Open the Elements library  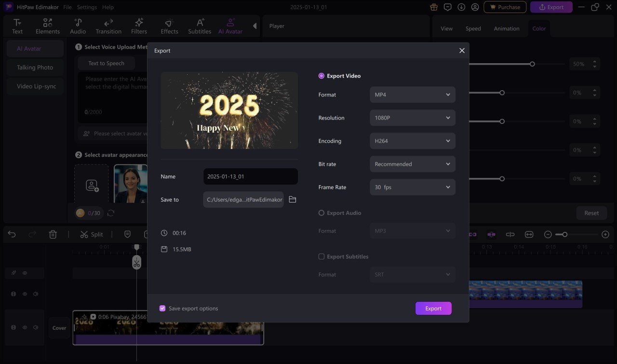(48, 26)
